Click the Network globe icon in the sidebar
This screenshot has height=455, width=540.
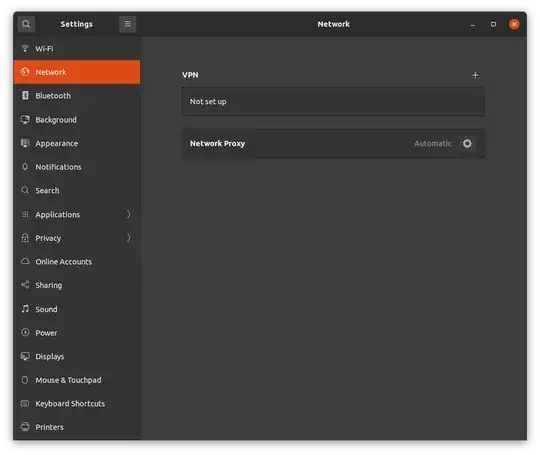click(x=25, y=72)
